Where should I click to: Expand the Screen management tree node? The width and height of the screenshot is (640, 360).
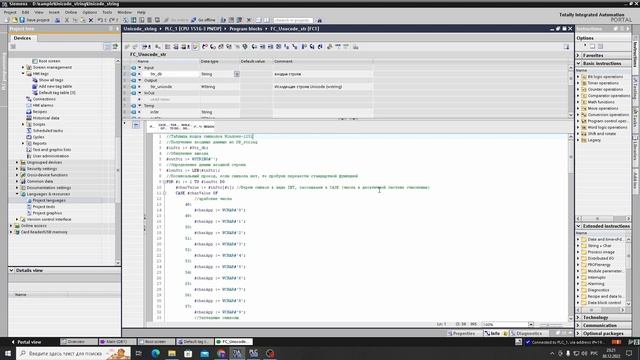tap(23, 67)
